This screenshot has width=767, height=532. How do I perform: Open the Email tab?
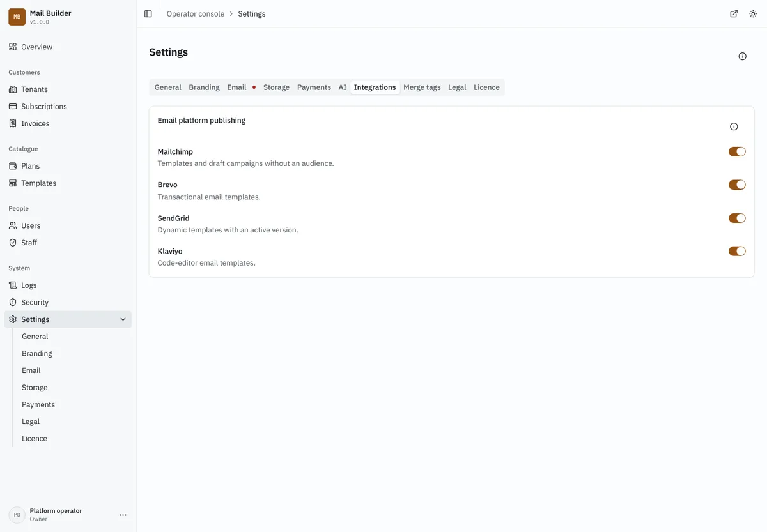(x=241, y=87)
